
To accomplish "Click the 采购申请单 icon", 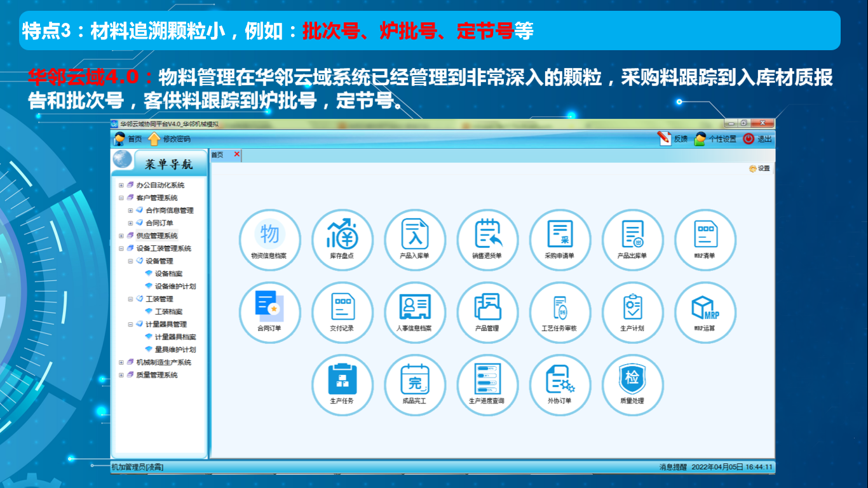I will (x=560, y=240).
